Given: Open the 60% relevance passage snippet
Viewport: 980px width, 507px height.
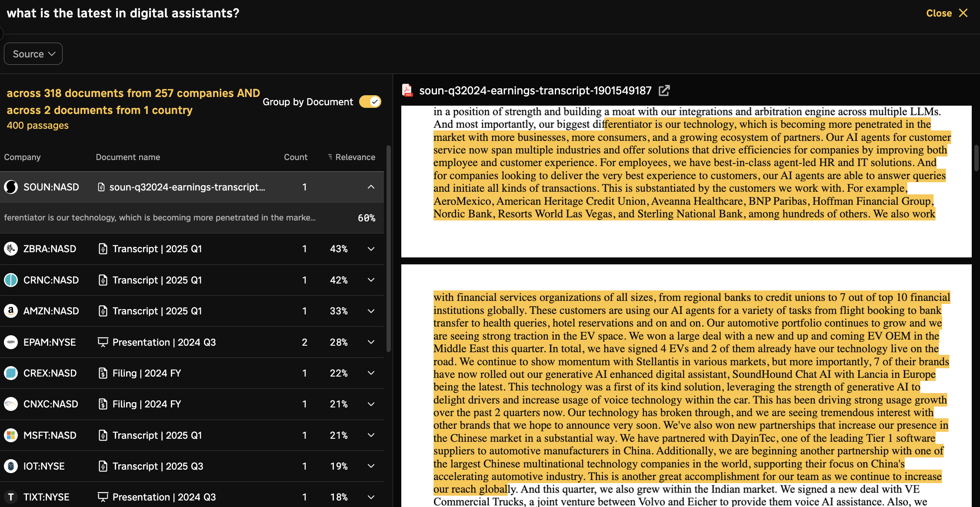Looking at the screenshot, I should [192, 218].
